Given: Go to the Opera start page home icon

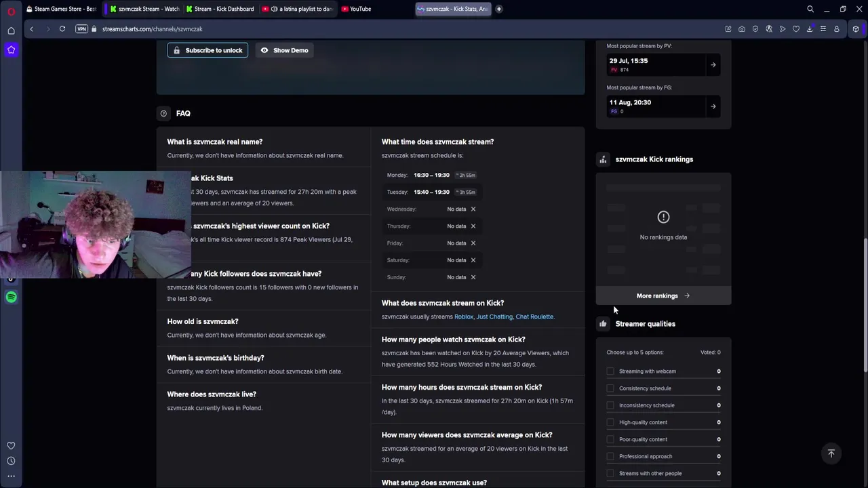Looking at the screenshot, I should tap(11, 30).
